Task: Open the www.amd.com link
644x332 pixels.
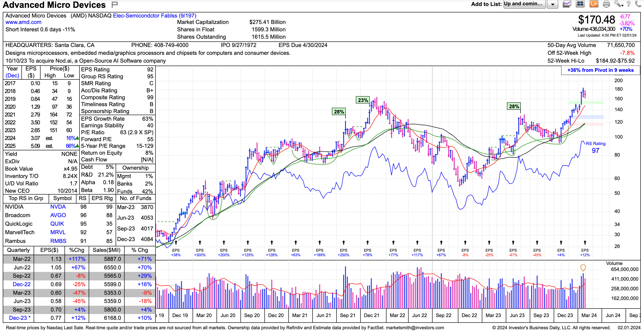Action: click(x=23, y=22)
